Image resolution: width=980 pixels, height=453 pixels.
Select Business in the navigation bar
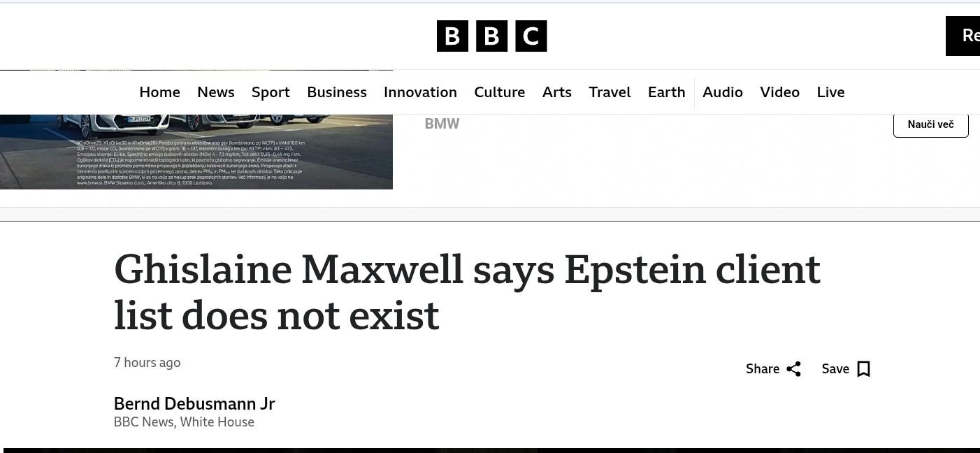tap(336, 92)
